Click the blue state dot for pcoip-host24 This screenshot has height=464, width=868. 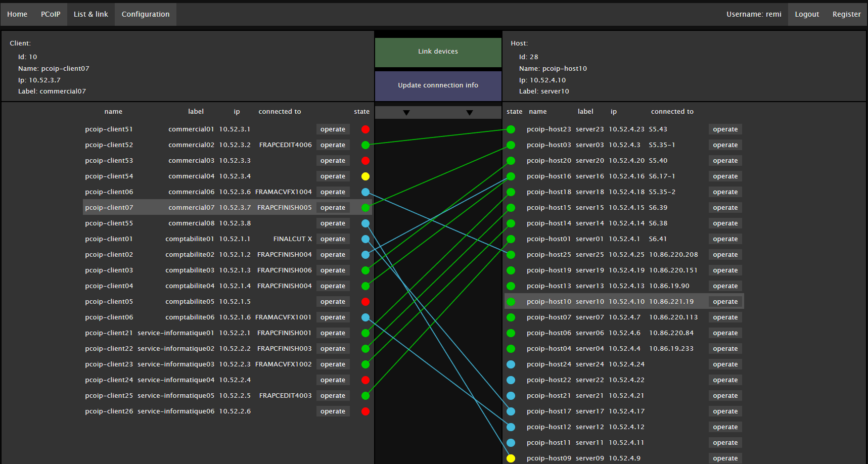click(x=511, y=364)
